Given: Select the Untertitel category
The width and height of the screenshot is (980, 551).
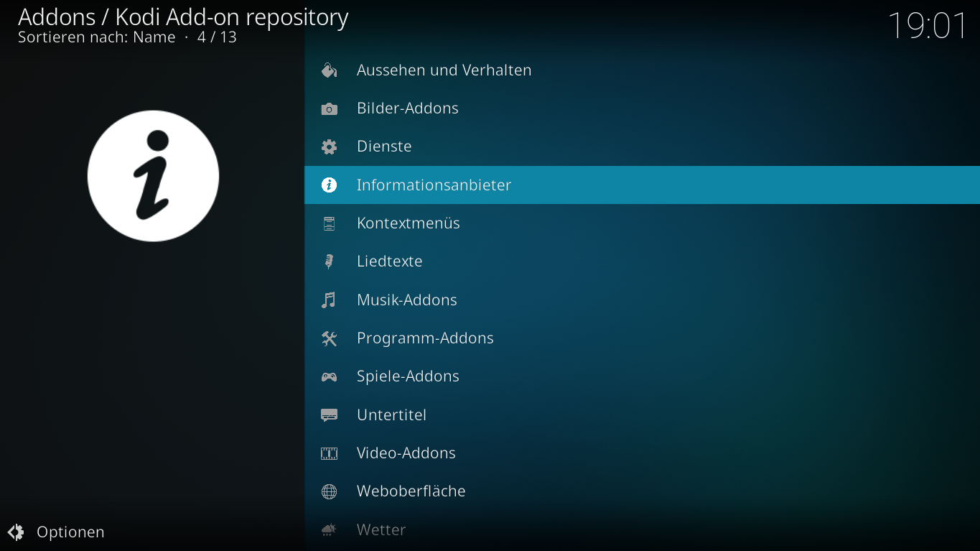Looking at the screenshot, I should (x=642, y=415).
